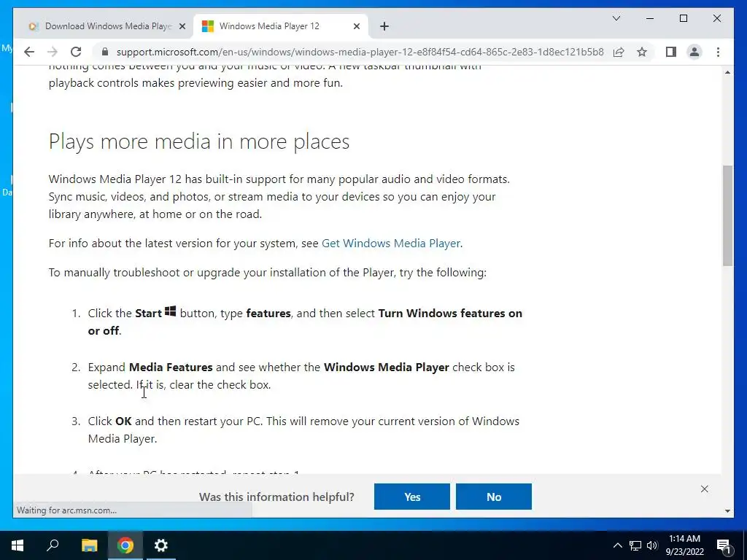Expand the tab search dropdown
This screenshot has height=560, width=747.
pyautogui.click(x=616, y=18)
